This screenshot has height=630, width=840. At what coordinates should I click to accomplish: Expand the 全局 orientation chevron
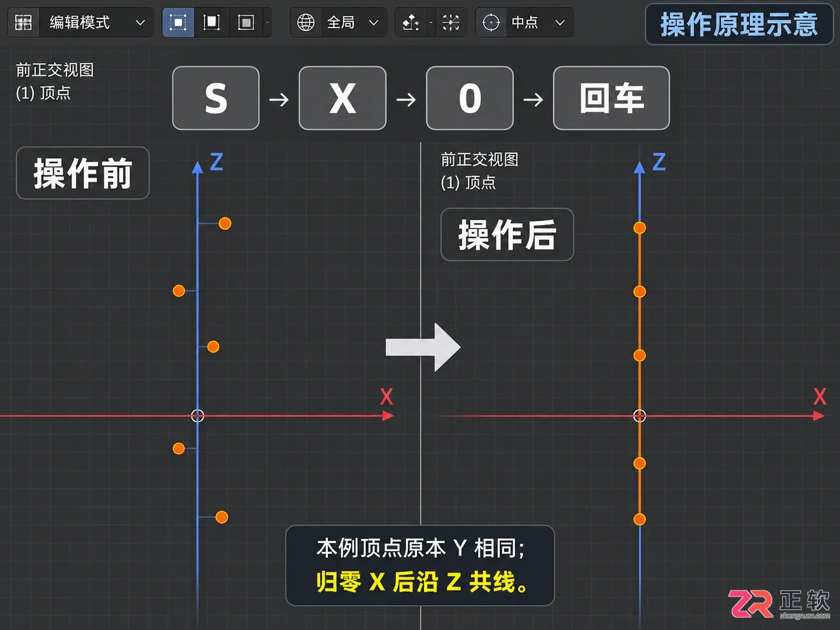pyautogui.click(x=374, y=23)
